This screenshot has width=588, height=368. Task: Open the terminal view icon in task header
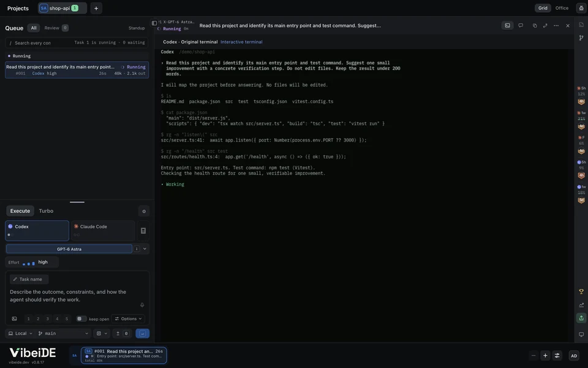point(507,26)
